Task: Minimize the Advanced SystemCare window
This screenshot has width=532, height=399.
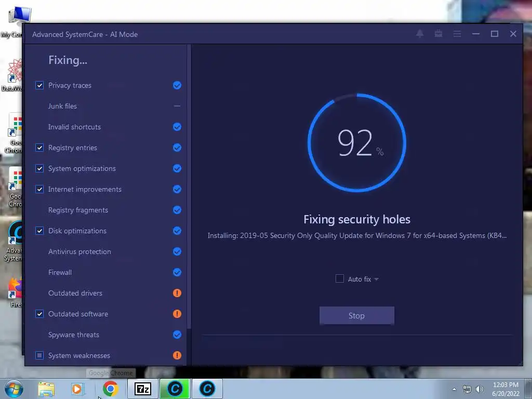Action: pyautogui.click(x=476, y=34)
